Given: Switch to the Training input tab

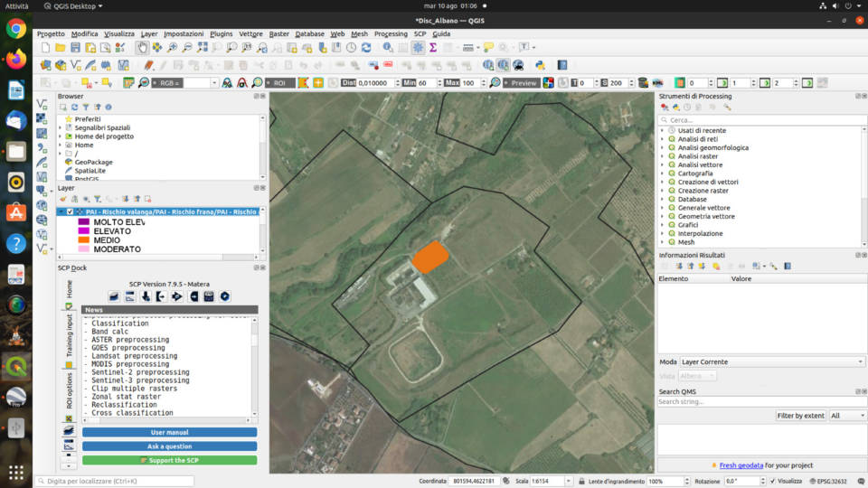Looking at the screenshot, I should [70, 337].
